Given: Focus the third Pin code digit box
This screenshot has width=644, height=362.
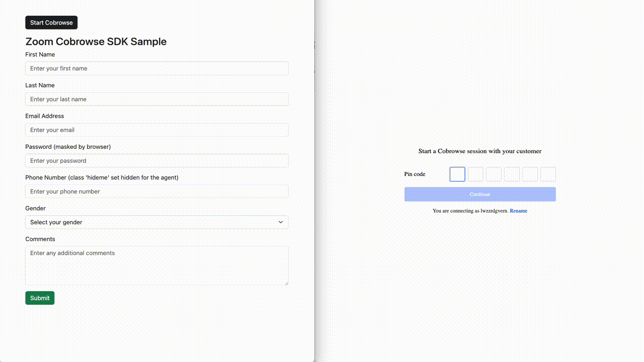Looking at the screenshot, I should (494, 174).
